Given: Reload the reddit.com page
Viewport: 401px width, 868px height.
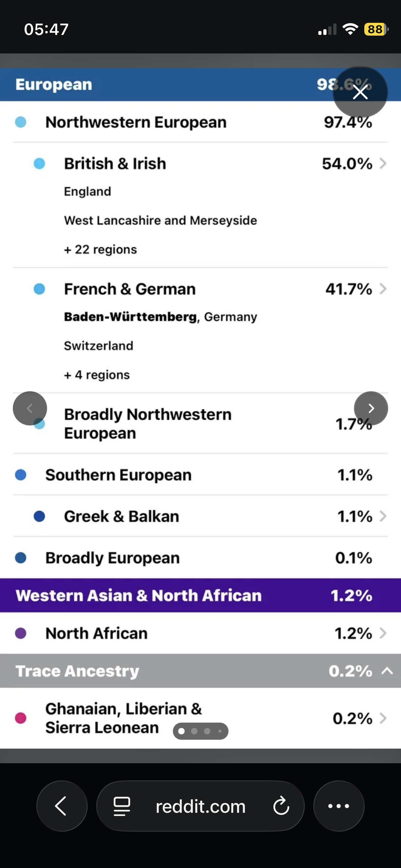Looking at the screenshot, I should pos(281,806).
